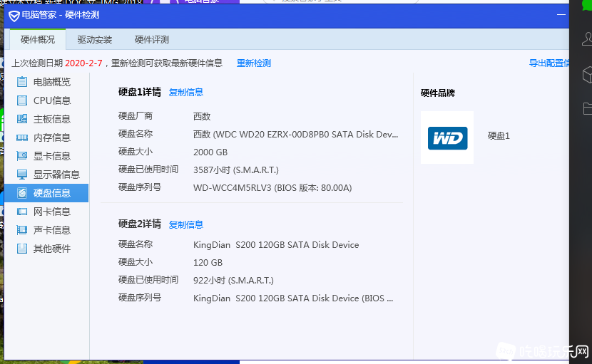Click the 显卡信息 graphics card icon
592x364 pixels.
point(22,156)
